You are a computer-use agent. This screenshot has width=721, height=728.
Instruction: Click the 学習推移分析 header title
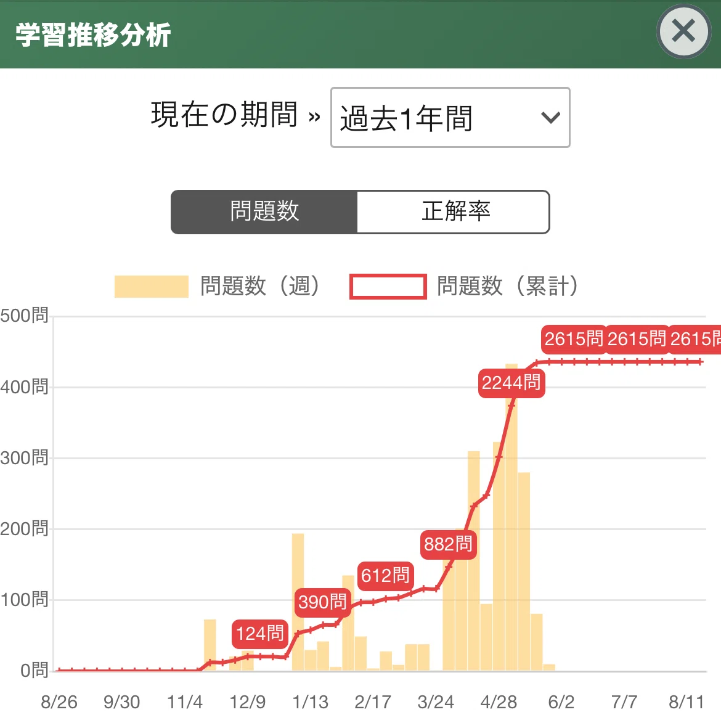tap(93, 35)
